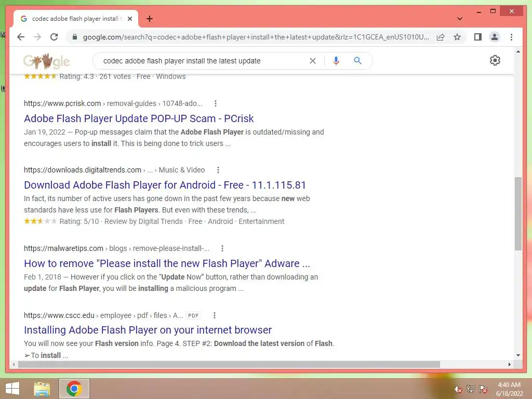Click the Chrome taskbar icon
Viewport: 532px width, 399px height.
[74, 389]
